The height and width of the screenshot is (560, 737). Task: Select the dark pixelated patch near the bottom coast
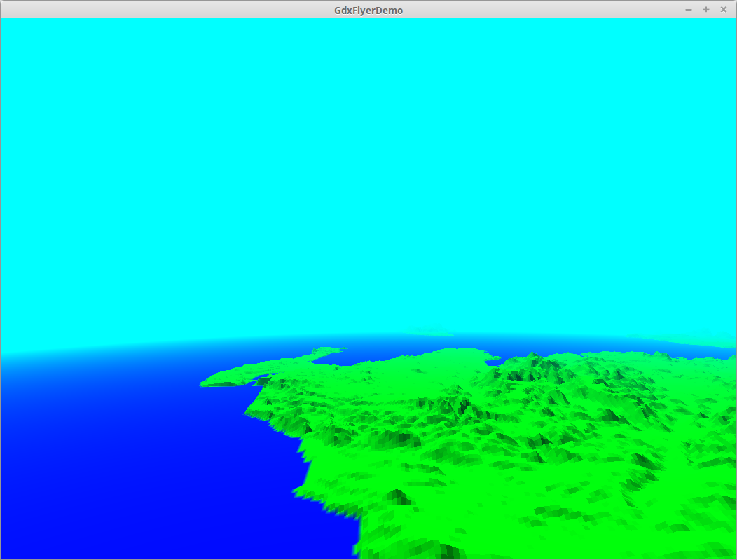(399, 497)
